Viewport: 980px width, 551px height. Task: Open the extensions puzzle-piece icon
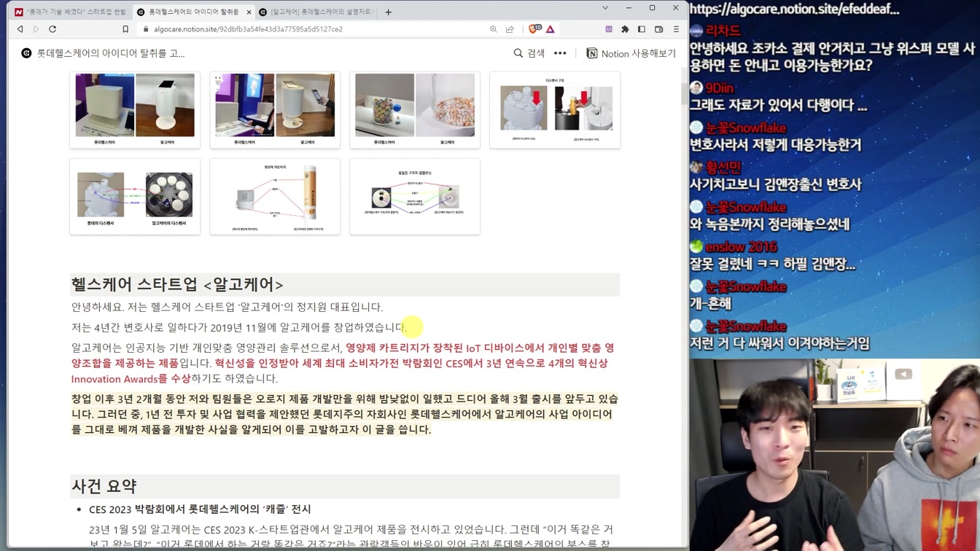[625, 29]
